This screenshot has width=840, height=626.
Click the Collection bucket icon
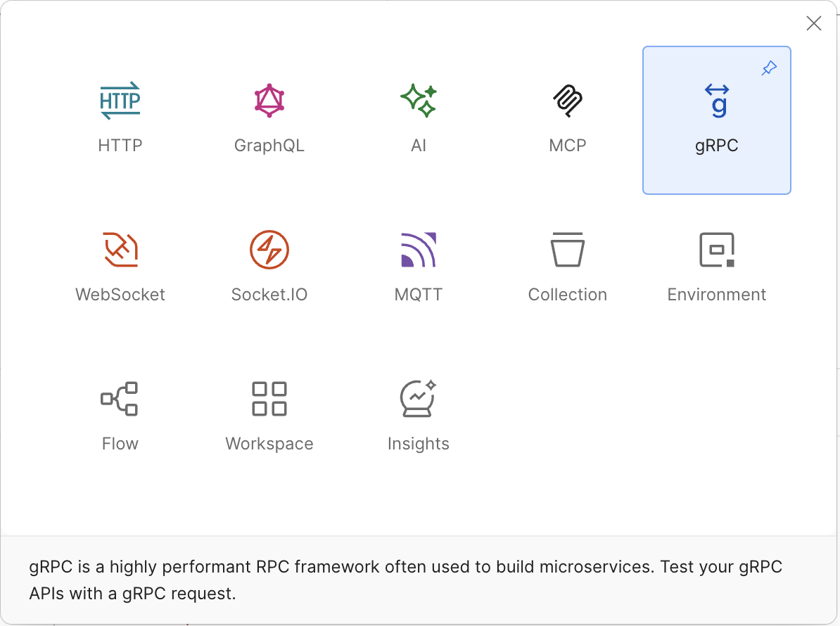pos(568,250)
